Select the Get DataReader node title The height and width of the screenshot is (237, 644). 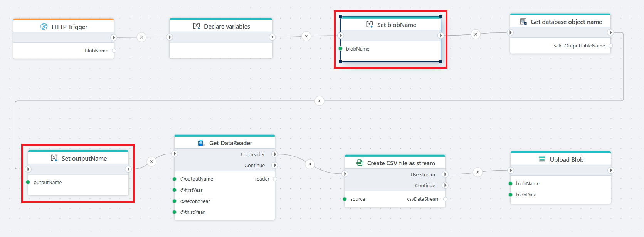[230, 143]
